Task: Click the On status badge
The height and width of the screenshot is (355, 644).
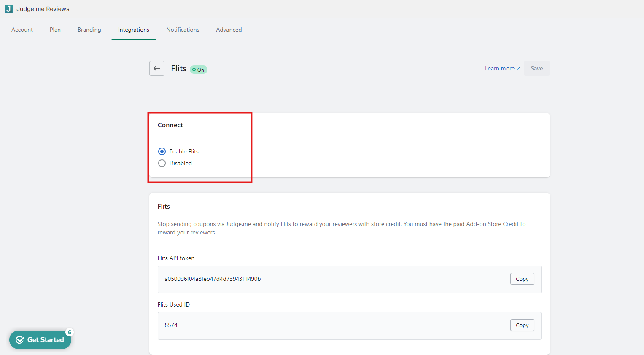Action: tap(199, 70)
